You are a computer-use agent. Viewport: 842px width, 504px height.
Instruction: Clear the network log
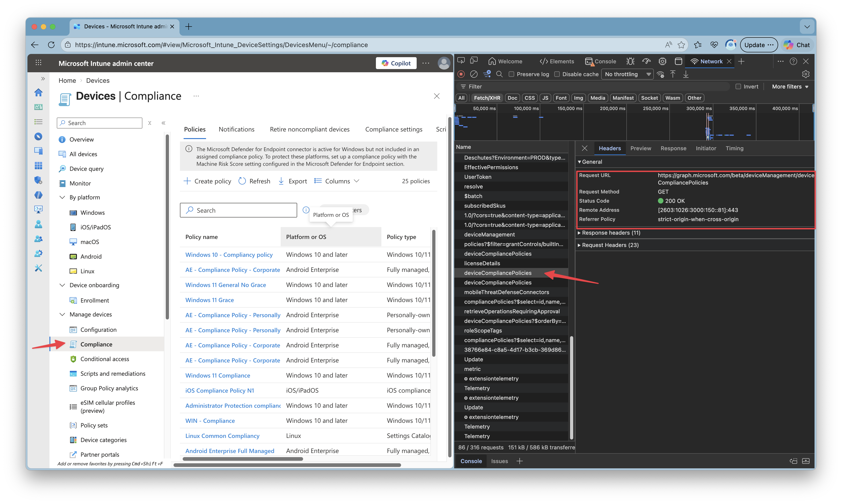click(x=473, y=74)
